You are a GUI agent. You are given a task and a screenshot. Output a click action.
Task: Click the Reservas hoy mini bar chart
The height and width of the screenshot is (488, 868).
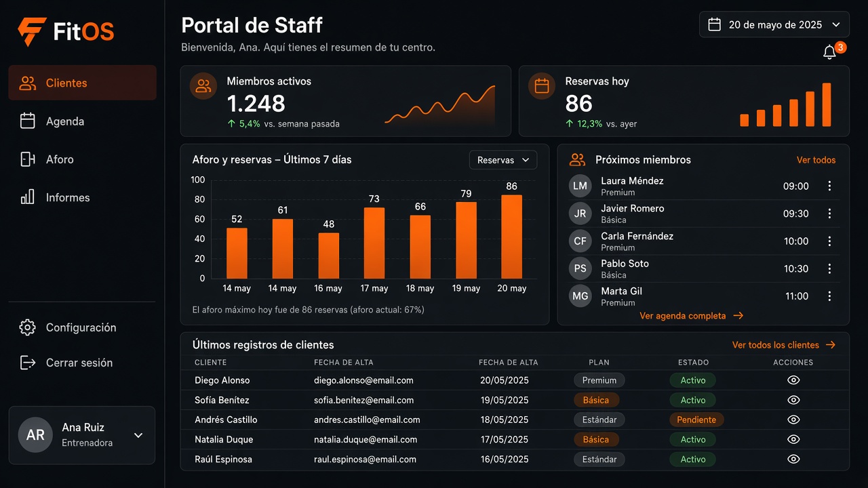point(785,104)
